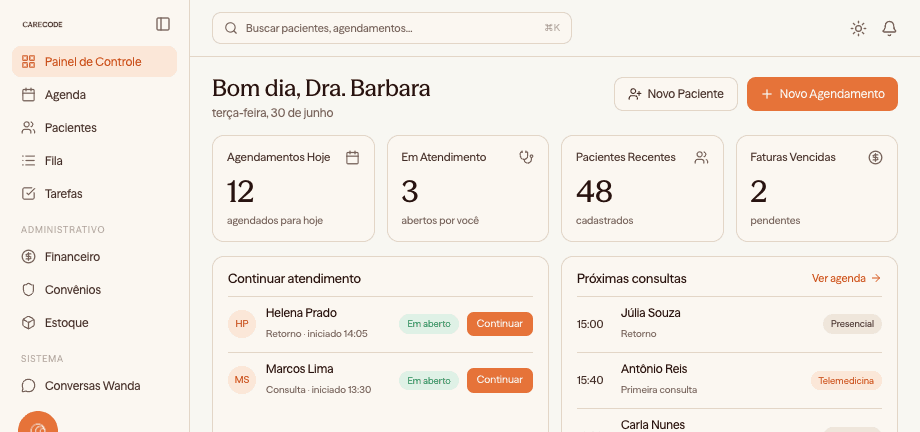
Task: Click the dollar icon on Faturas Vencidas card
Action: (875, 157)
